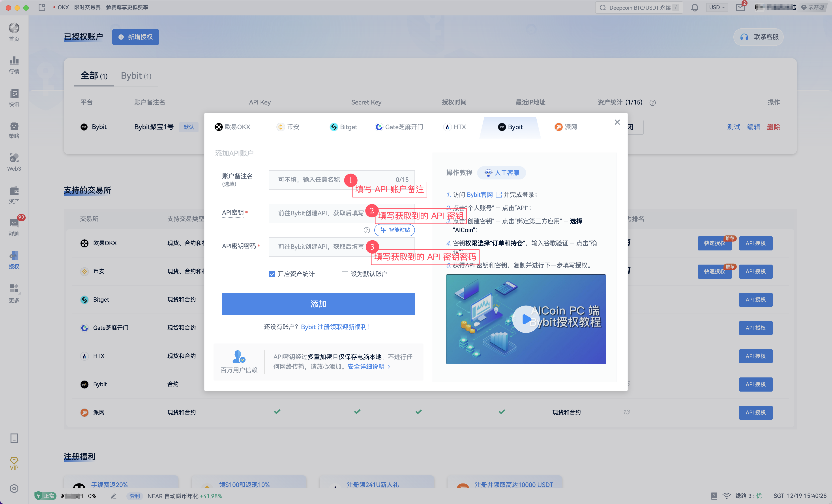Open the USD currency dropdown

(x=717, y=7)
